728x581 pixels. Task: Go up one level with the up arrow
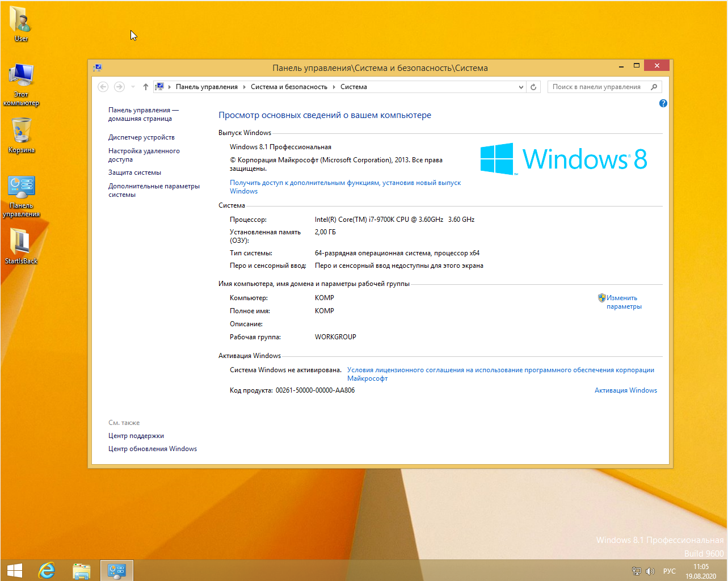click(x=146, y=87)
